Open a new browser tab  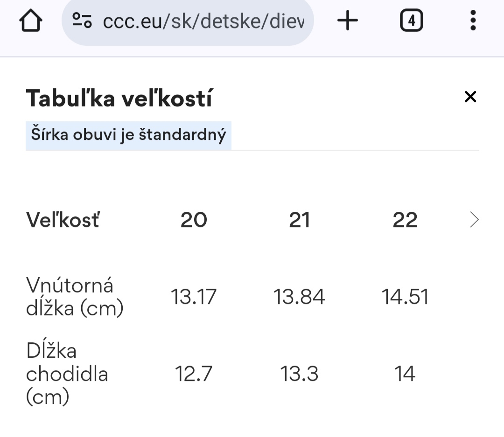click(347, 21)
